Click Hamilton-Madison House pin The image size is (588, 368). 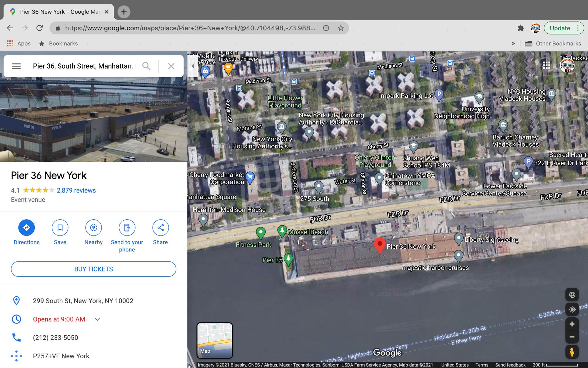pos(203,220)
